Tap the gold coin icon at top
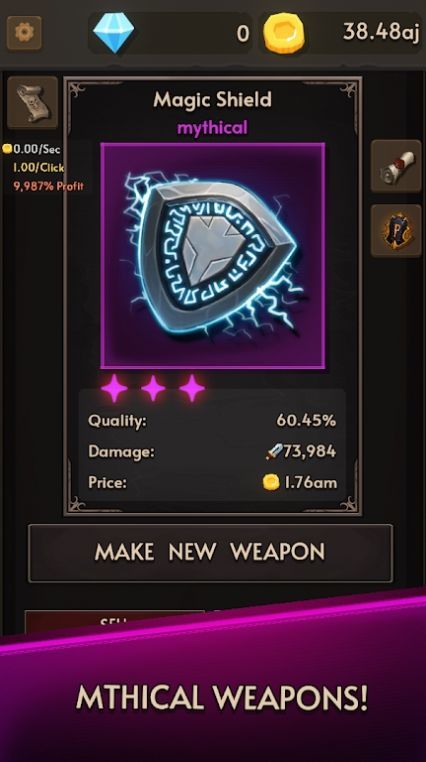This screenshot has width=426, height=762. (284, 33)
